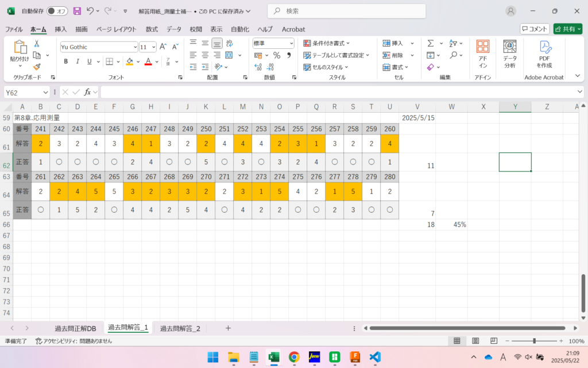Click the zoom slider handle
Image resolution: width=588 pixels, height=368 pixels.
tap(535, 341)
